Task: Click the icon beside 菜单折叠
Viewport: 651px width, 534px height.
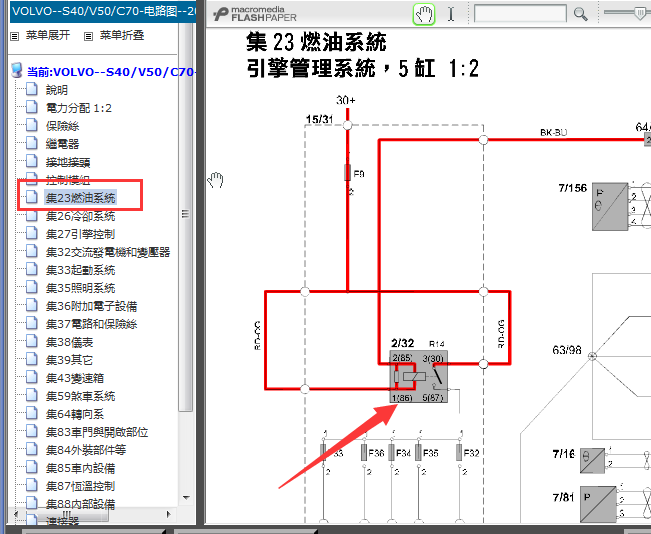Action: [x=88, y=37]
